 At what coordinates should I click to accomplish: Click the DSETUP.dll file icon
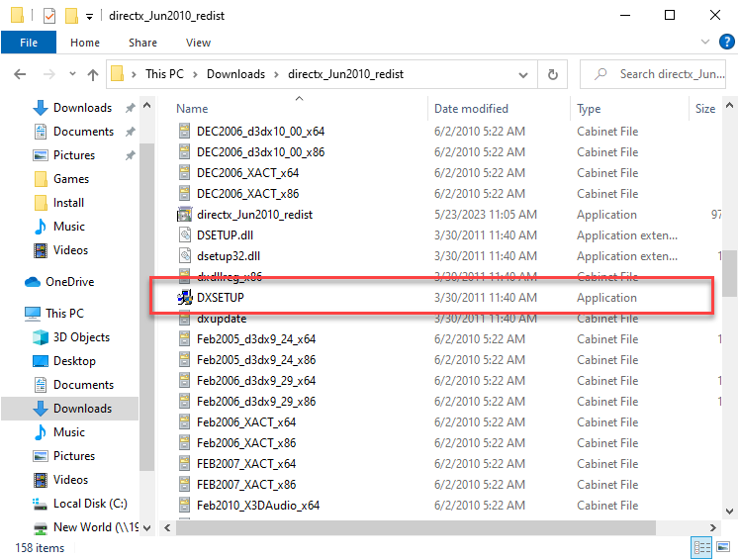(184, 235)
